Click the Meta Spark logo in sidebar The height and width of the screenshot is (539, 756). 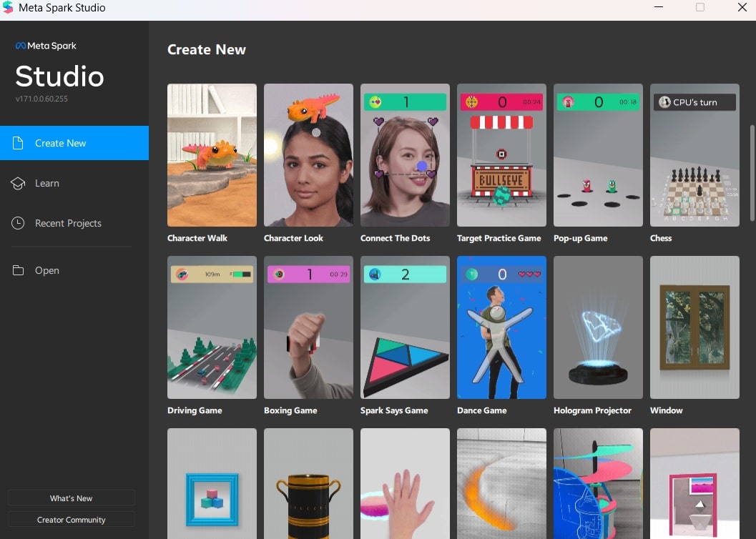click(46, 46)
